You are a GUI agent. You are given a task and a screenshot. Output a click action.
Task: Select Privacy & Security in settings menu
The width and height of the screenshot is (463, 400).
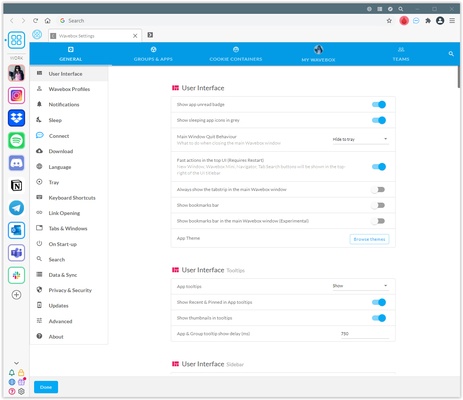[69, 290]
